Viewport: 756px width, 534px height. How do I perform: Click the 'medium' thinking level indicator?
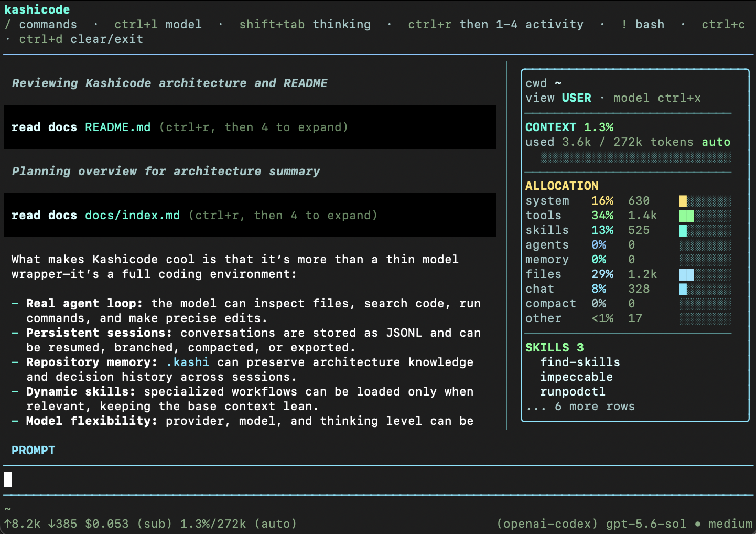coord(730,524)
